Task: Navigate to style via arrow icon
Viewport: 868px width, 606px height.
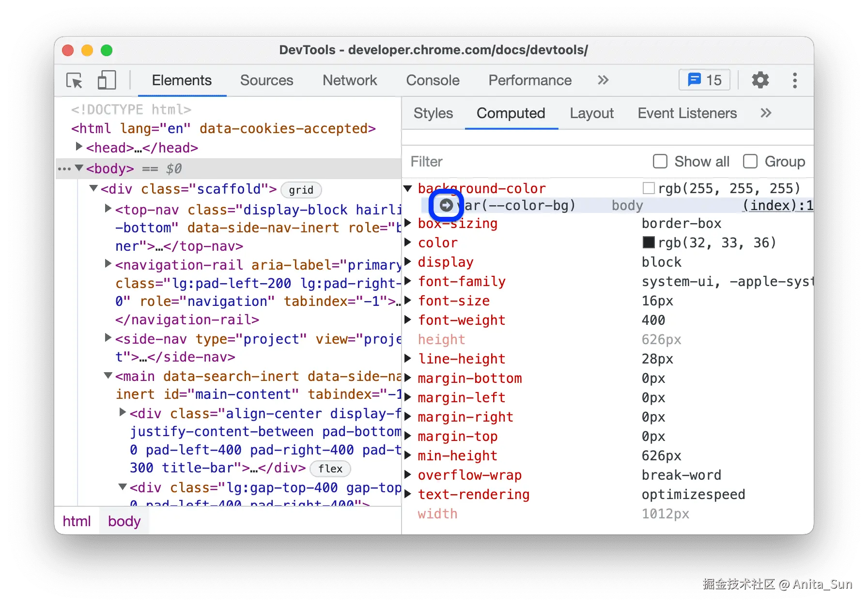Action: (x=446, y=205)
